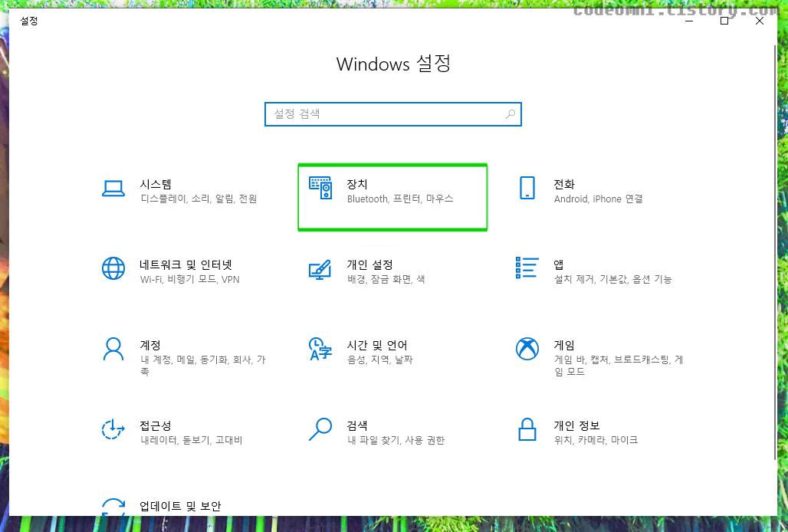Click the 위치, 카메라, 마이크 description

[596, 440]
